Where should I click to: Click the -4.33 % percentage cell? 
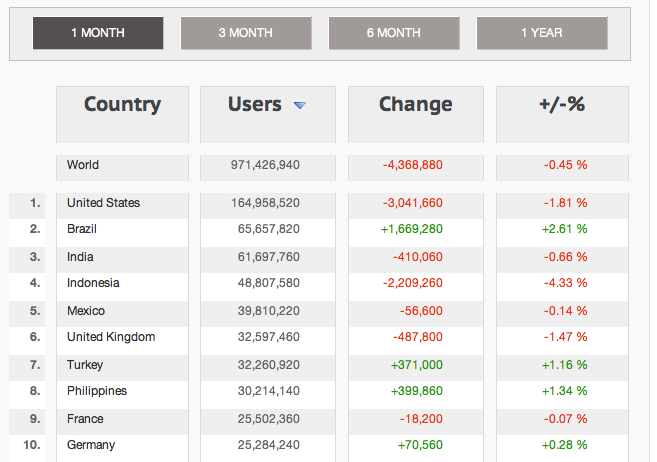point(566,283)
